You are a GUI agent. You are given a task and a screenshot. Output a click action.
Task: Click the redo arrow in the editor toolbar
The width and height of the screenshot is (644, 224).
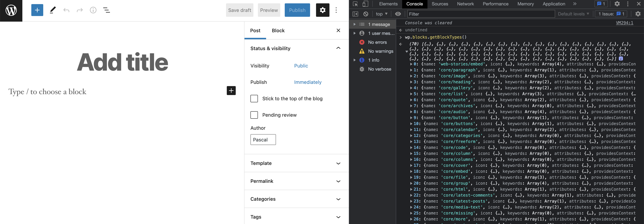[x=80, y=10]
